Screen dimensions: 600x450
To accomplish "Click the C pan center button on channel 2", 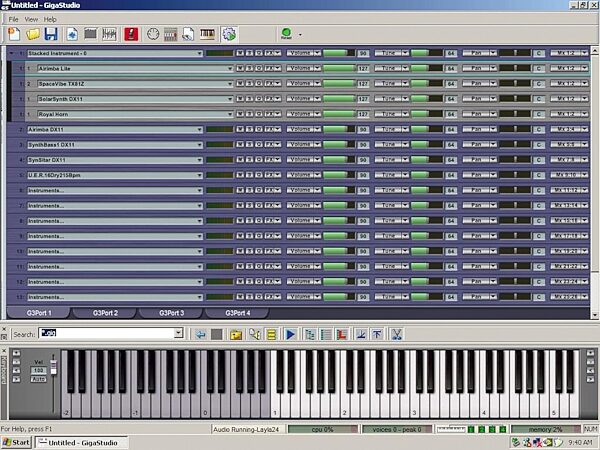I will pos(539,129).
